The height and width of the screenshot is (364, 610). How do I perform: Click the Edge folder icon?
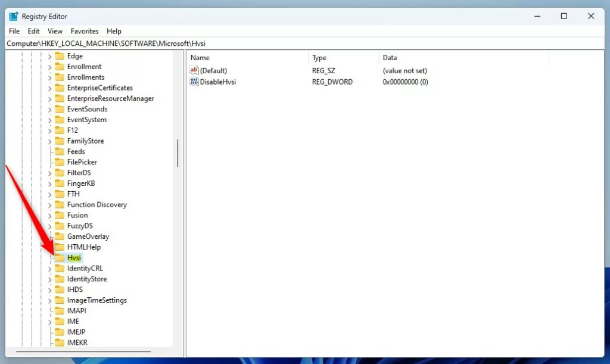pos(60,56)
